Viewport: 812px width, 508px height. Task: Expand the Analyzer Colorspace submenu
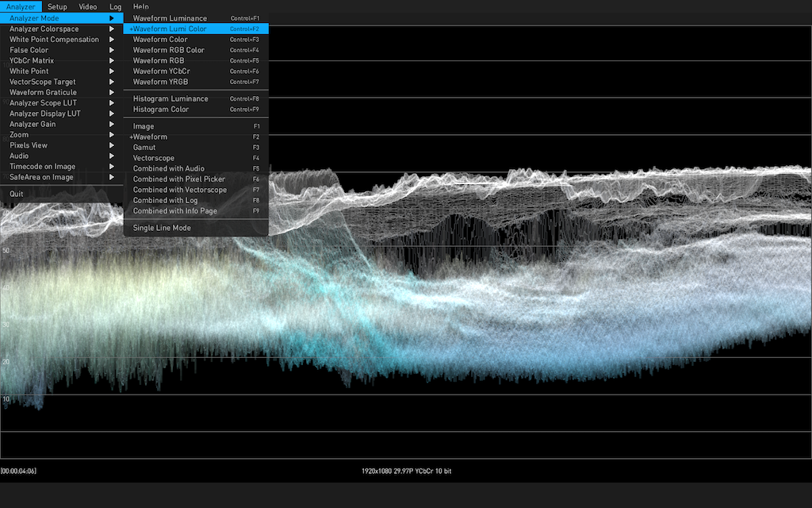click(44, 29)
